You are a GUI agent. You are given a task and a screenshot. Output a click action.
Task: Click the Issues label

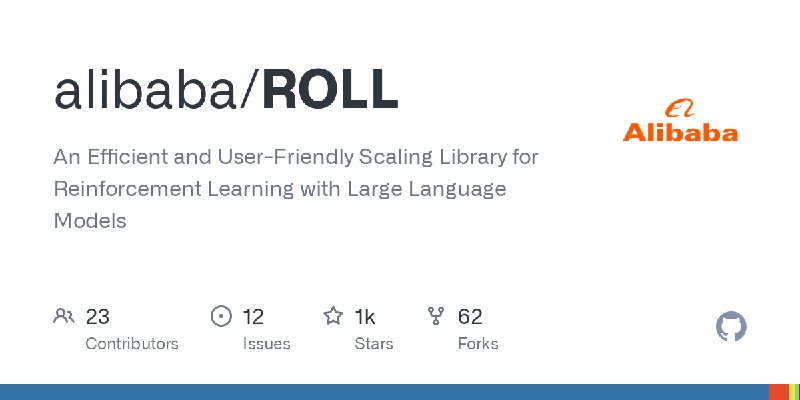click(x=266, y=343)
